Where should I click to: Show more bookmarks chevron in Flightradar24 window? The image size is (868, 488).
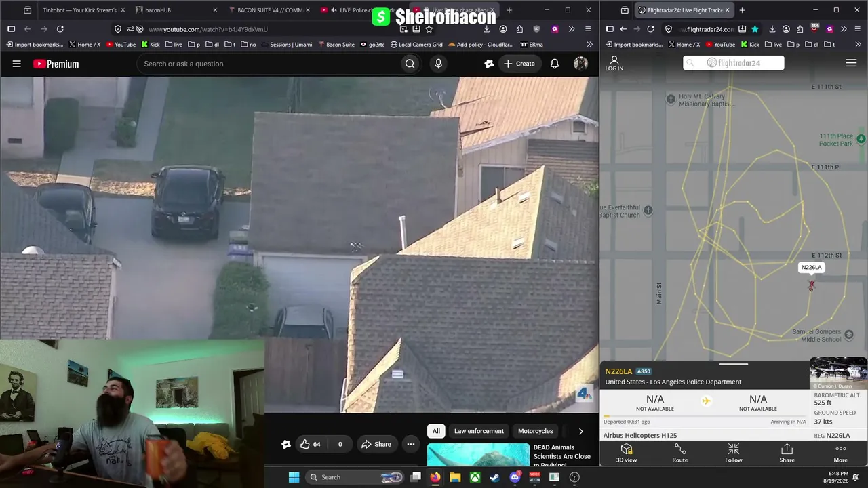click(858, 45)
